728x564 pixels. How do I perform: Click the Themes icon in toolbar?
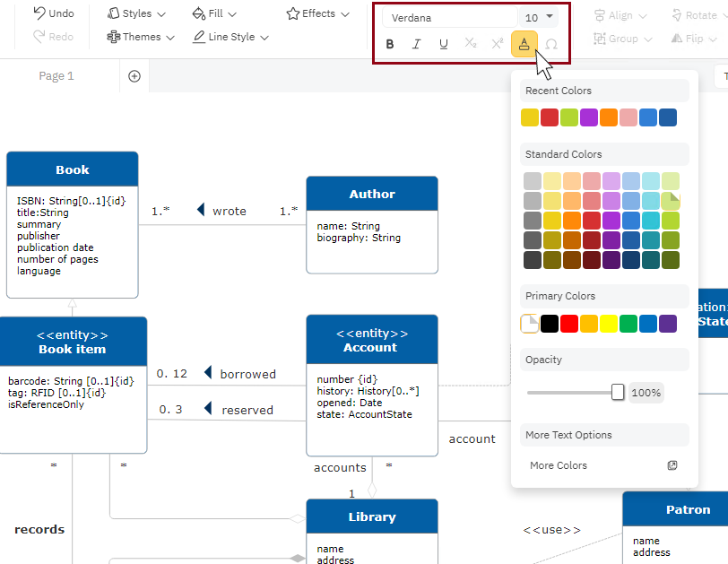coord(114,37)
